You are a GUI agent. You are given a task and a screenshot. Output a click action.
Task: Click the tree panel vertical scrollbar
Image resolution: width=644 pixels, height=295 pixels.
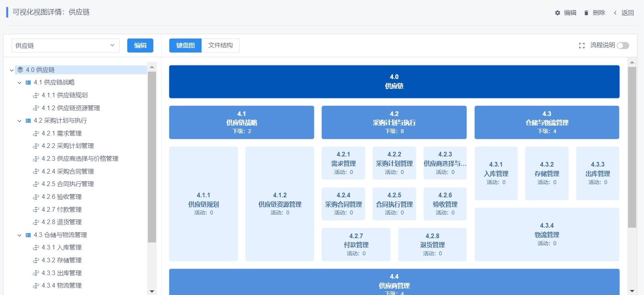click(152, 157)
